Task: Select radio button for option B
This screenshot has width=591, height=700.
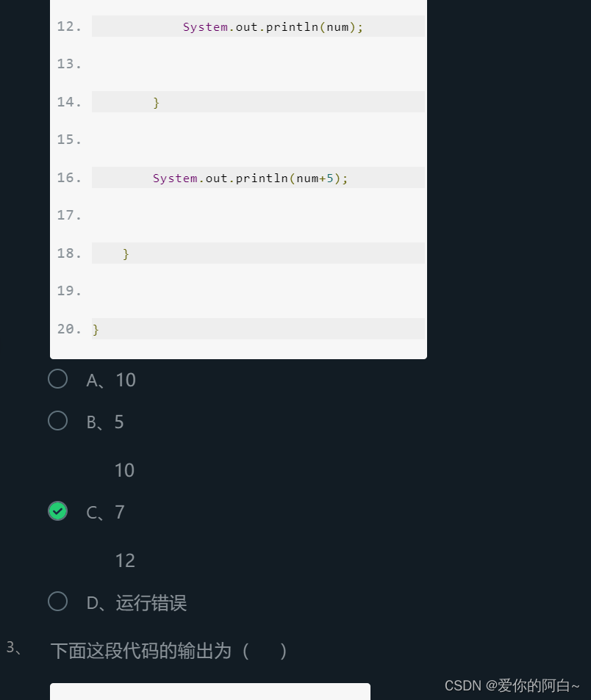Action: click(57, 420)
